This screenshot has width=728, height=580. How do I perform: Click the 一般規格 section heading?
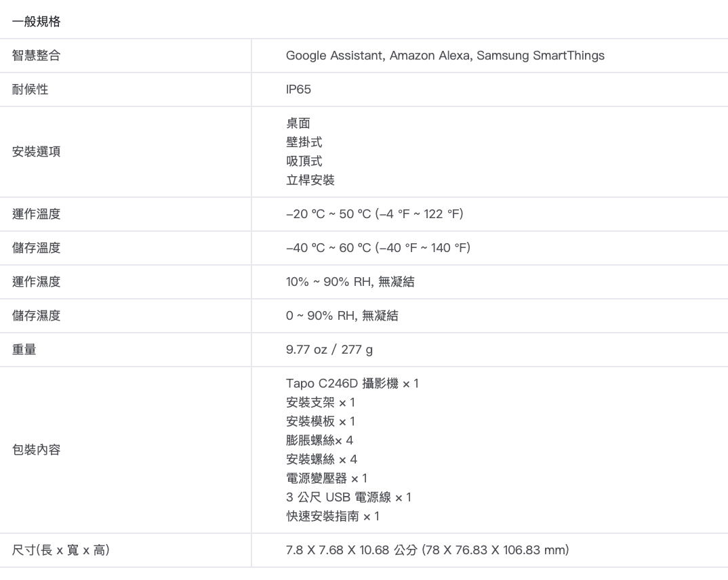pos(37,22)
